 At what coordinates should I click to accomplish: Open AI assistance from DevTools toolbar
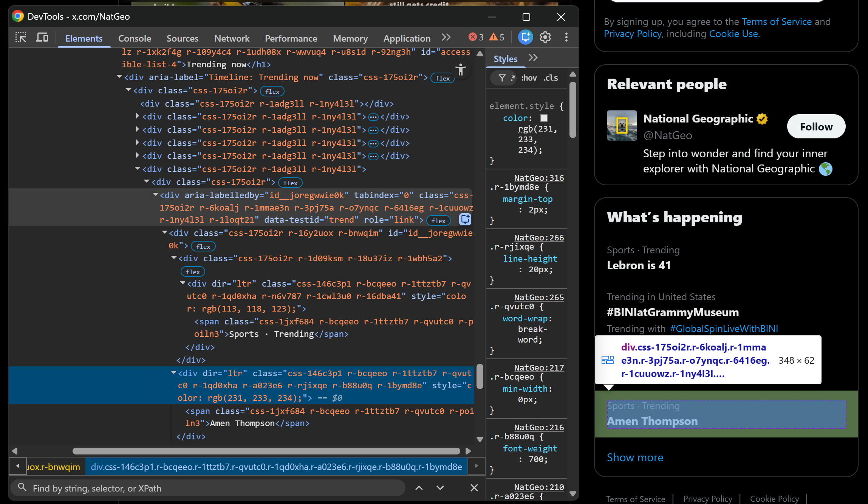point(525,37)
